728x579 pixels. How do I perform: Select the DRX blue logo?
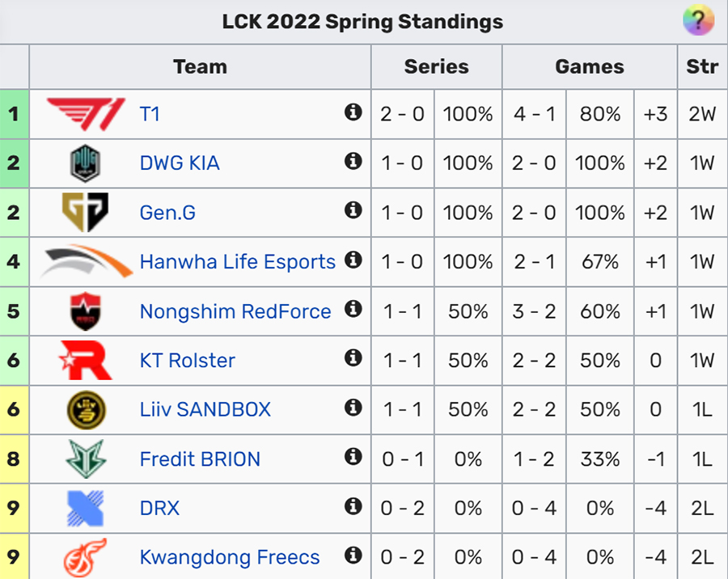(x=86, y=509)
